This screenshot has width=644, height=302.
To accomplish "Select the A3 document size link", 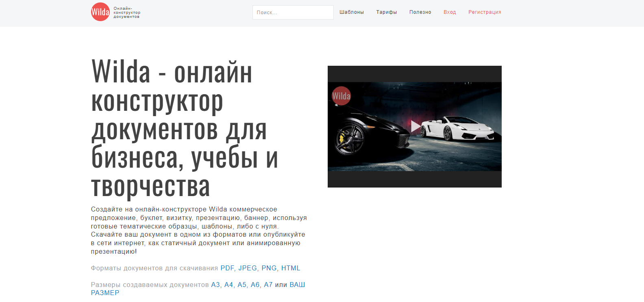I will coord(215,285).
